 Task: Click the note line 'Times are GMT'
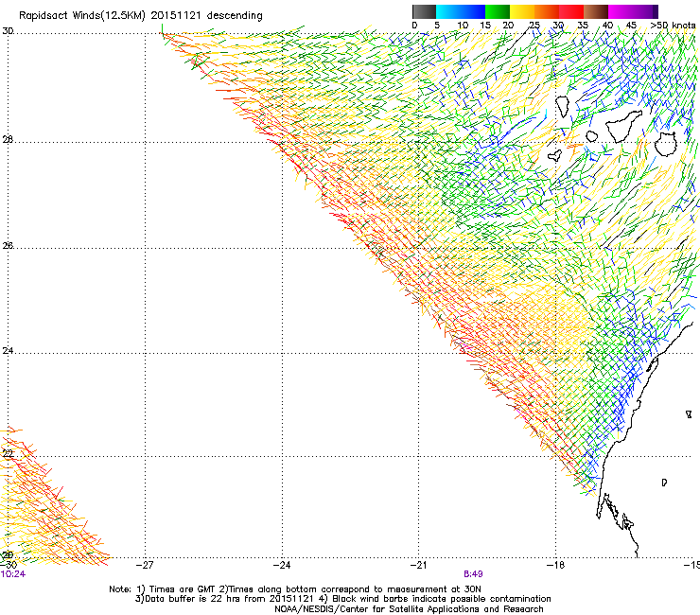(183, 589)
